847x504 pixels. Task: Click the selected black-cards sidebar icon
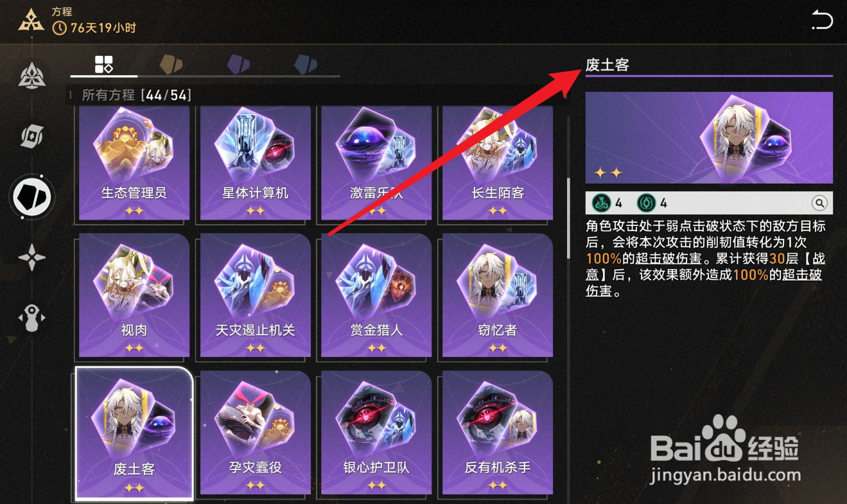(32, 197)
